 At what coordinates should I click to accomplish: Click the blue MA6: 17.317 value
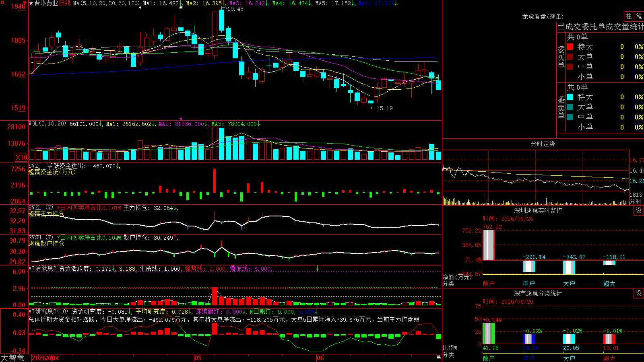click(x=376, y=3)
